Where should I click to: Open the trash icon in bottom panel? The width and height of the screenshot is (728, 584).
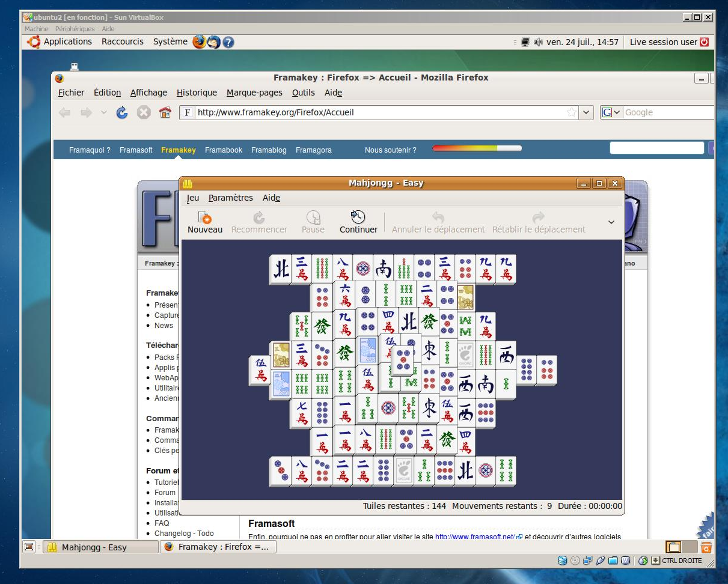[x=706, y=547]
